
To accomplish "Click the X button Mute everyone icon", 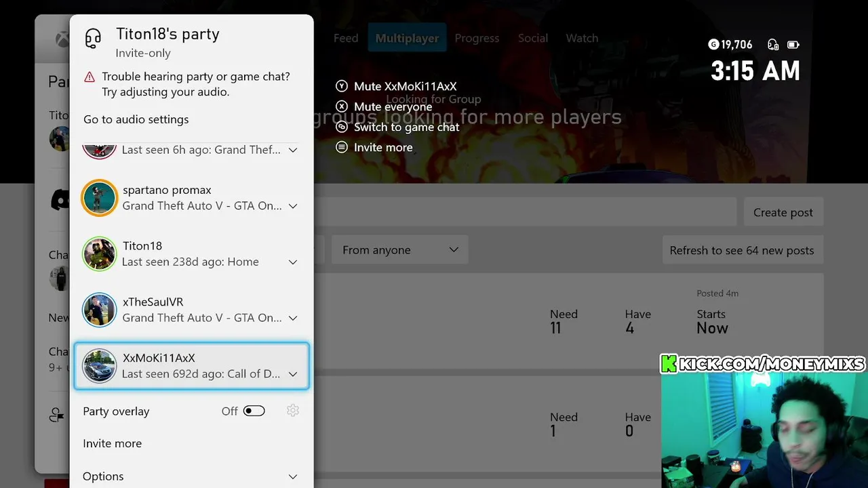I will click(x=342, y=106).
